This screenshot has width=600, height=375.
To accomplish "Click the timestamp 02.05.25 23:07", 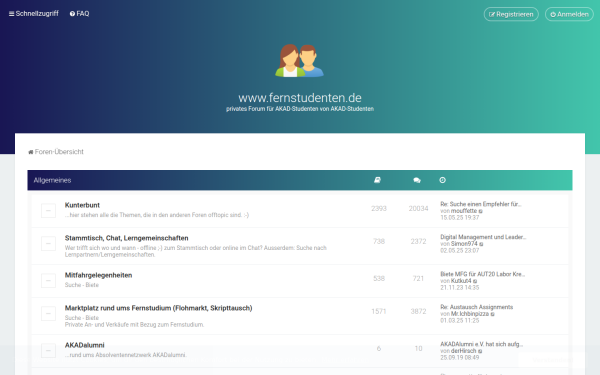I will coord(460,250).
